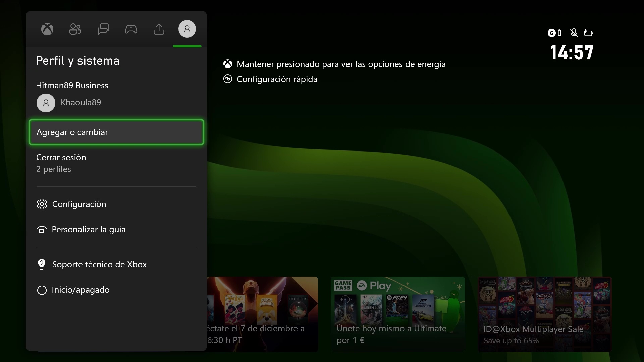This screenshot has width=644, height=362.
Task: Select the Profile and system avatar tab
Action: (x=187, y=29)
